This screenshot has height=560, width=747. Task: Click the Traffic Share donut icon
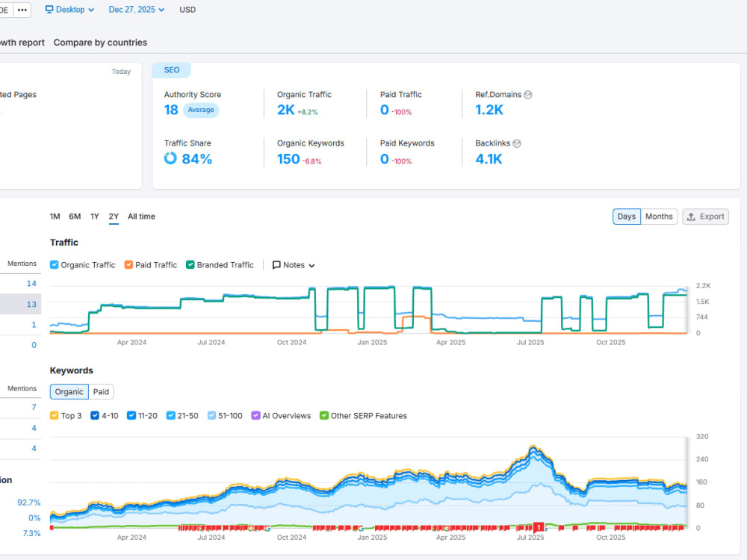coord(170,158)
